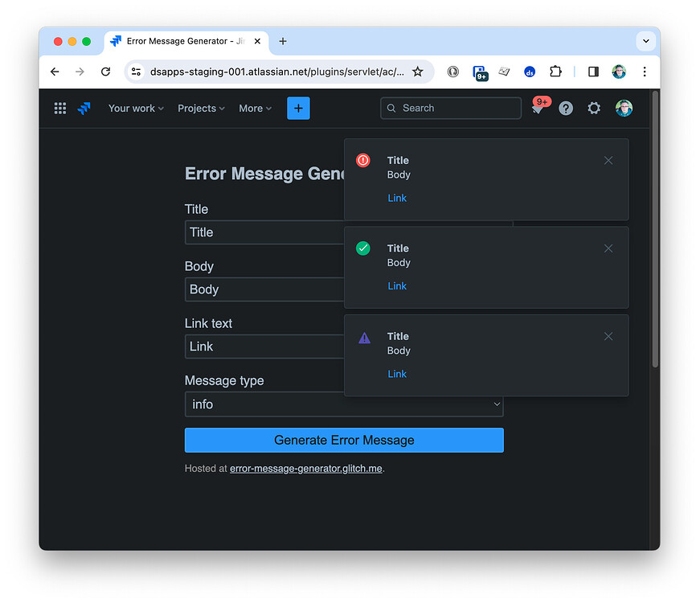Open the Message type dropdown showing info
This screenshot has width=700, height=603.
click(344, 404)
